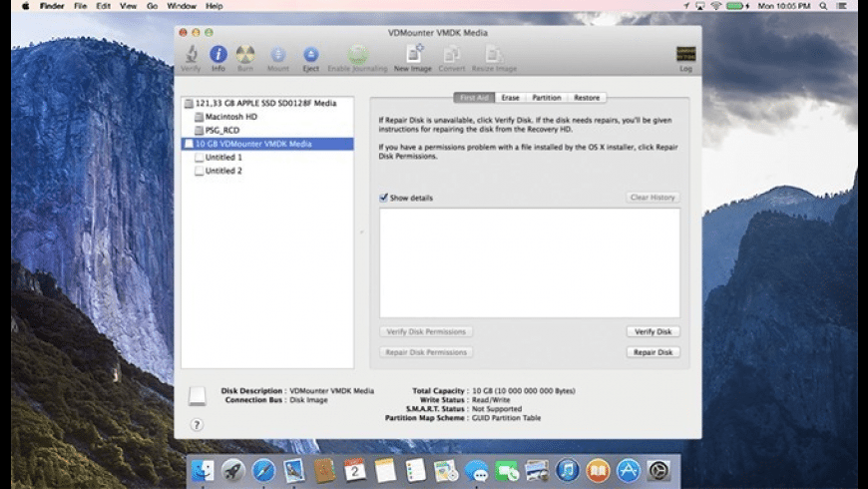Viewport: 868px width, 489px height.
Task: Click inside the details log area
Action: [530, 263]
